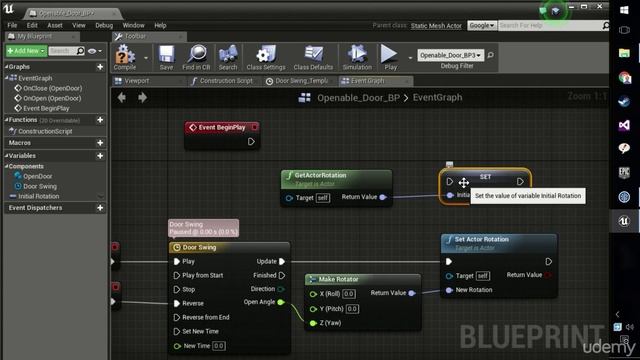The image size is (640, 360).
Task: Open Epic Games Launcher in taskbar
Action: click(x=624, y=173)
